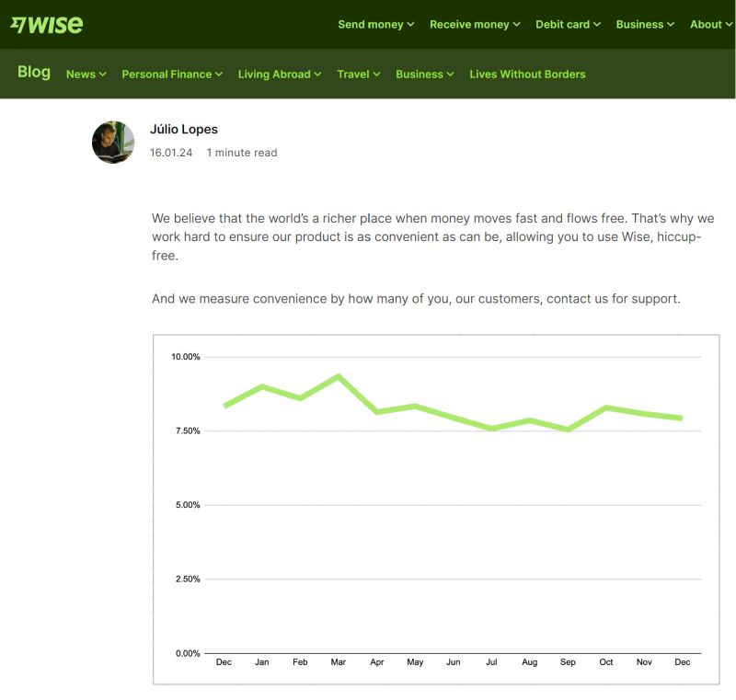Viewport: 736px width, 700px height.
Task: Click the Apr label on chart axis
Action: 377,662
